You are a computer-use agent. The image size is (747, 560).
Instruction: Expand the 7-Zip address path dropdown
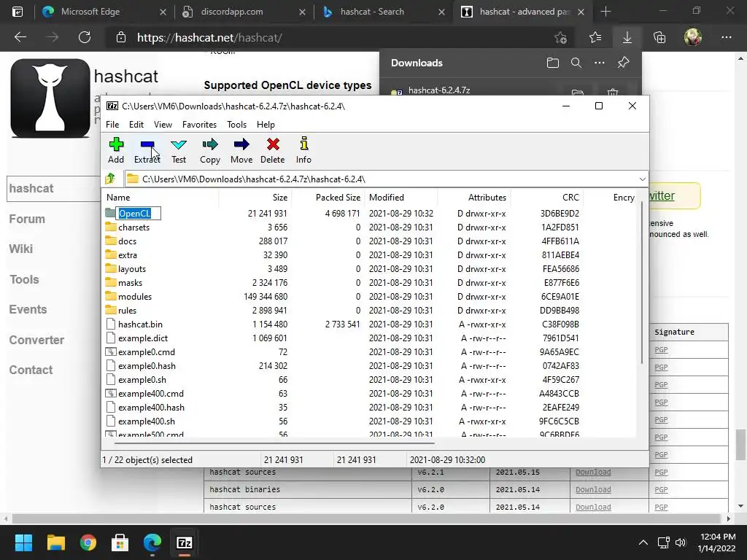point(642,179)
